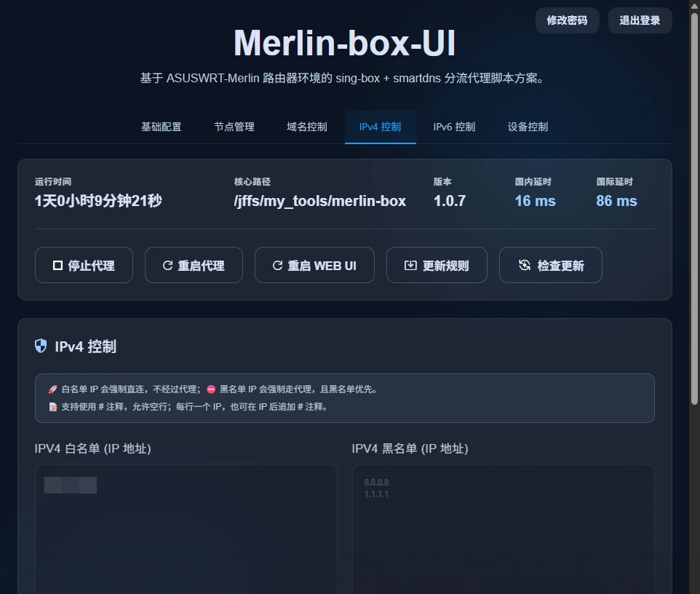This screenshot has width=700, height=594.
Task: Open the 设备控制 tab
Action: click(528, 127)
